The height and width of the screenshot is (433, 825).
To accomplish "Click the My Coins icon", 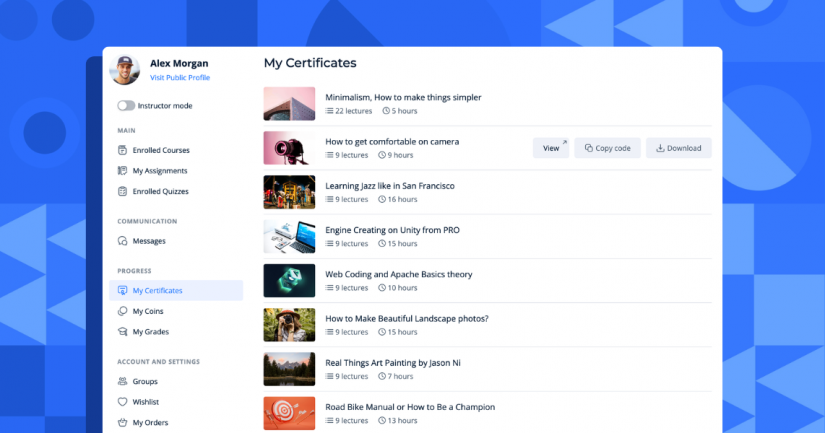I will (x=122, y=311).
